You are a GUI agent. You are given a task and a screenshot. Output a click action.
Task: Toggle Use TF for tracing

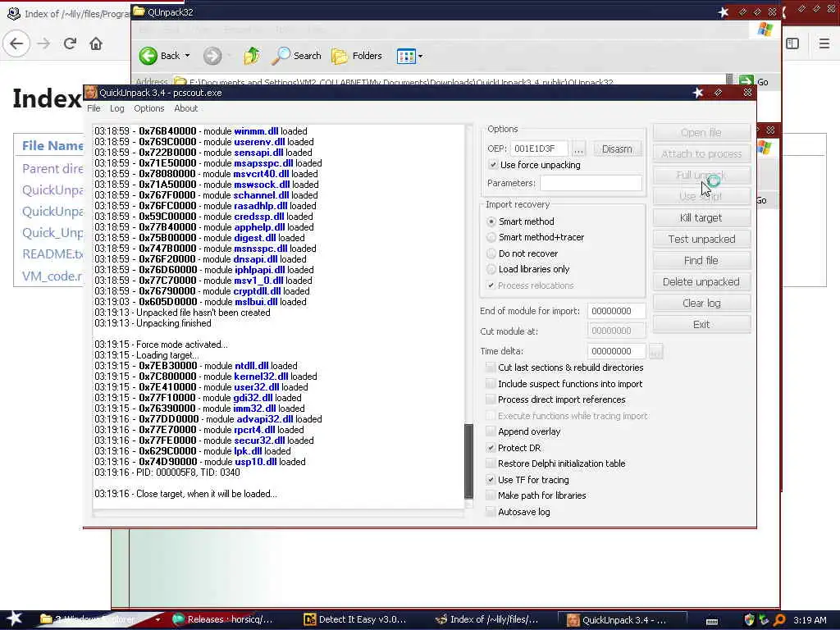tap(491, 479)
